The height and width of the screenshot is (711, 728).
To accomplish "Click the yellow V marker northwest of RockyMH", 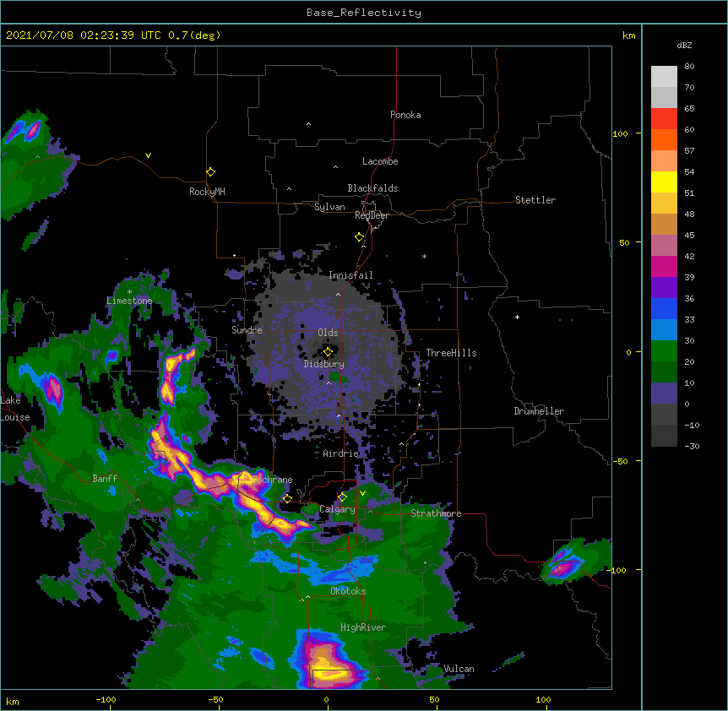I will pos(148,155).
